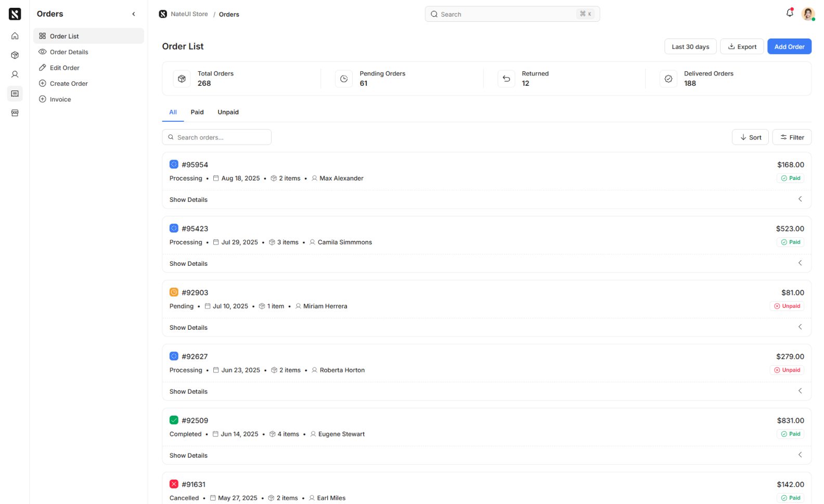Click the red cancelled icon for order #91631
824x504 pixels.
tap(174, 484)
